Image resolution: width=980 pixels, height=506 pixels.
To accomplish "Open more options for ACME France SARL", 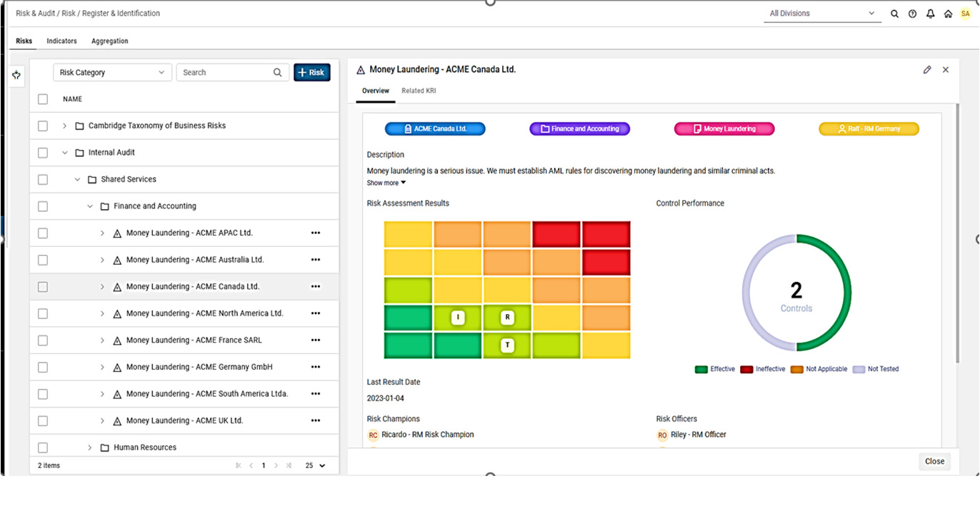I will 316,340.
